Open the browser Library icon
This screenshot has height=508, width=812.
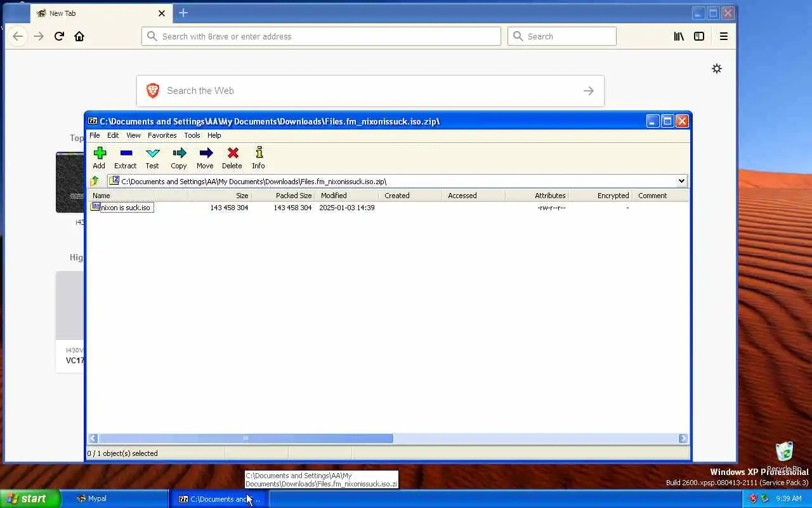coord(679,36)
